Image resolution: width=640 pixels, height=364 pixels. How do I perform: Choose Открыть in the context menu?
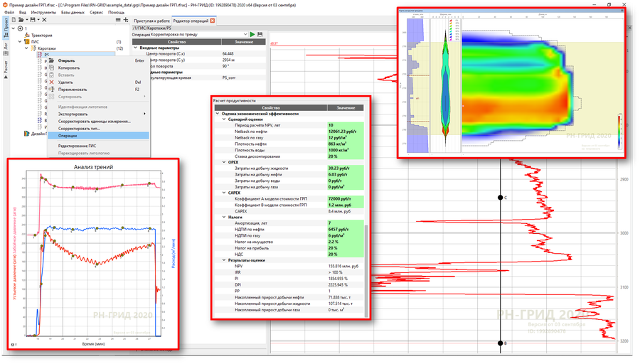pos(98,60)
